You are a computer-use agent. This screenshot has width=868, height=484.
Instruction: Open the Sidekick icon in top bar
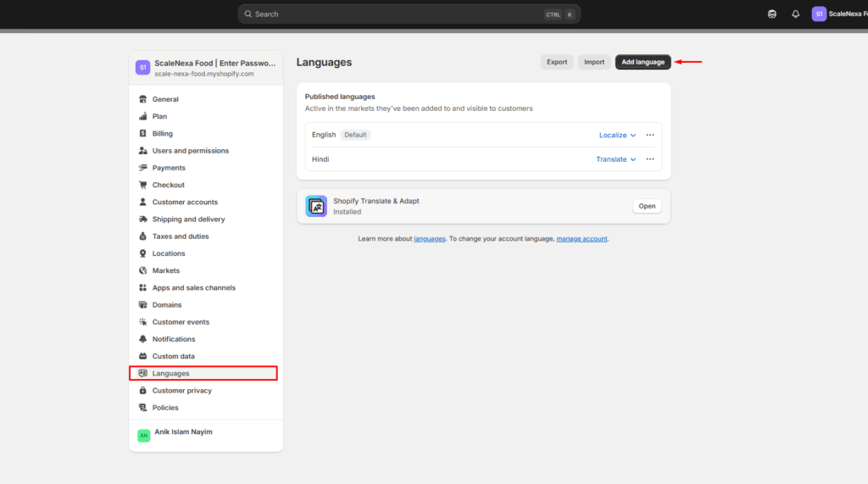pyautogui.click(x=771, y=14)
